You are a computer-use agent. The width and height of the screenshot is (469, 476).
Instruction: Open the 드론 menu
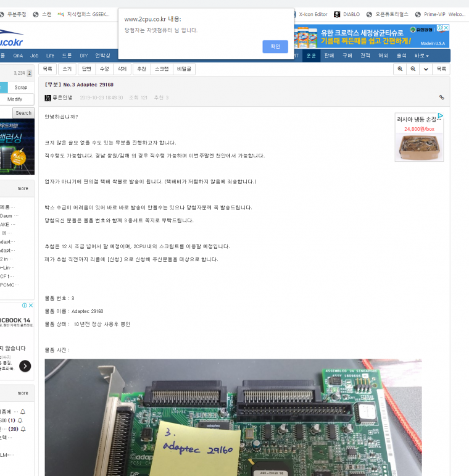tap(67, 56)
